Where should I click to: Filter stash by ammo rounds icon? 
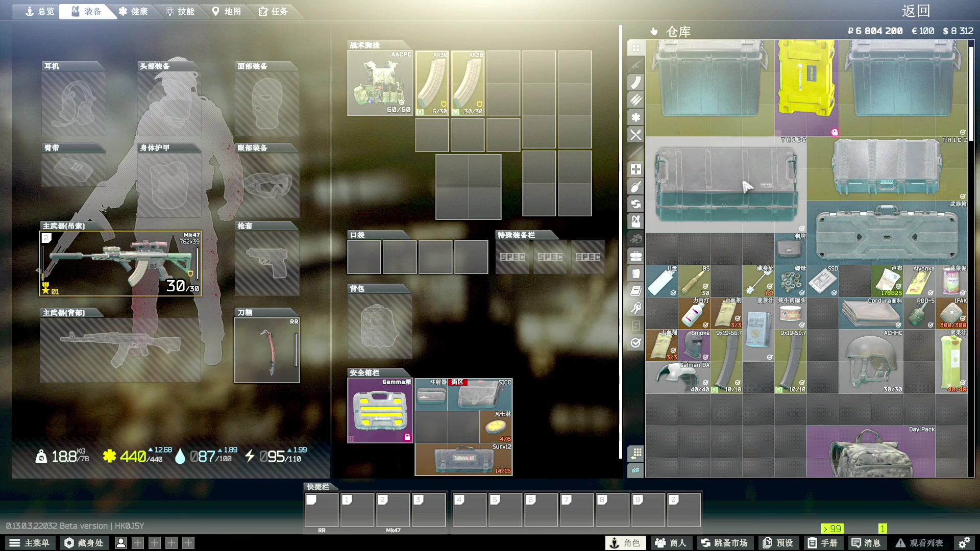pyautogui.click(x=635, y=100)
